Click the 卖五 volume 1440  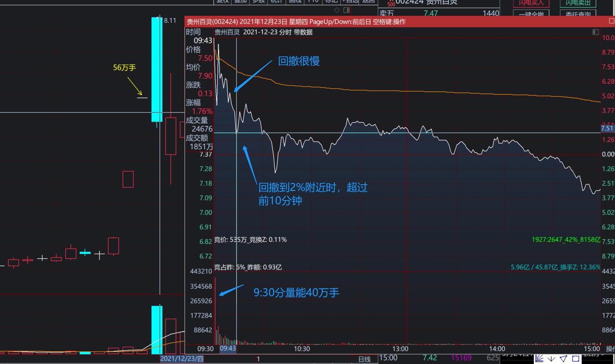(491, 13)
